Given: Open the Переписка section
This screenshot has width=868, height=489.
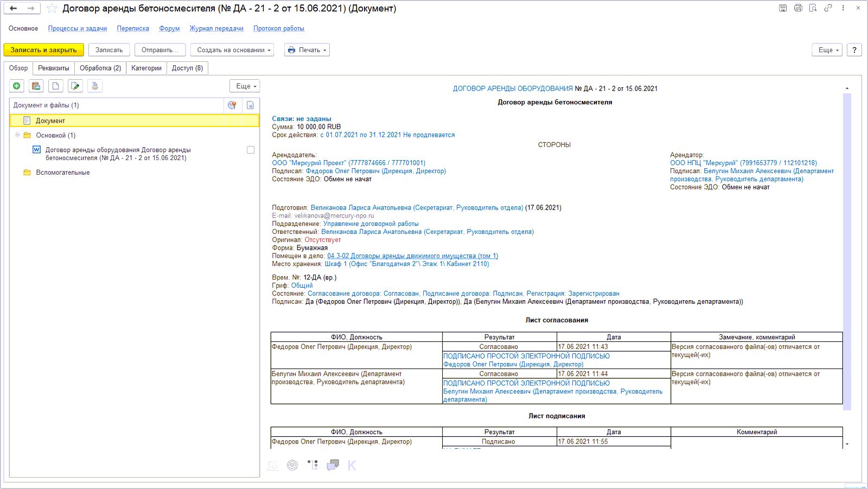Looking at the screenshot, I should coord(133,28).
